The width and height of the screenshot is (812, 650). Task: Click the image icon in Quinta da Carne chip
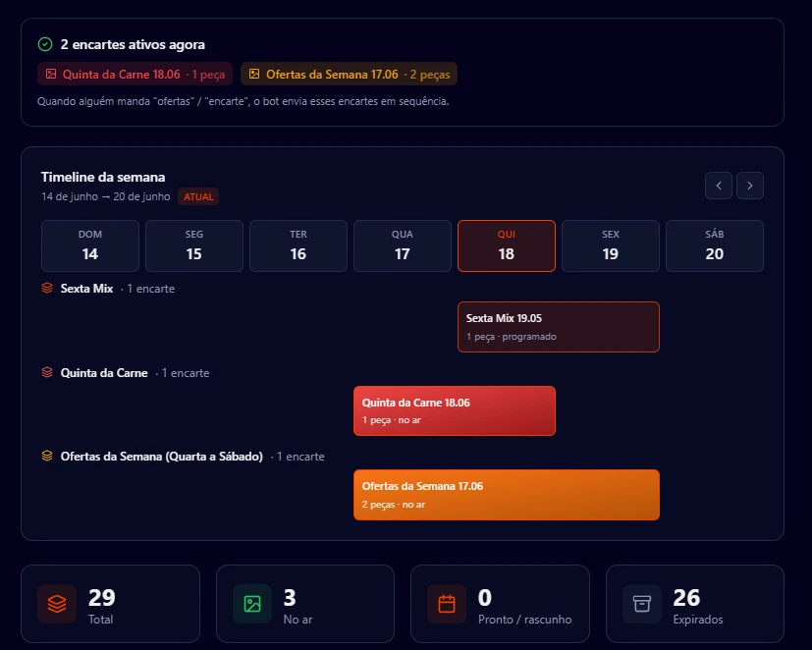[51, 74]
